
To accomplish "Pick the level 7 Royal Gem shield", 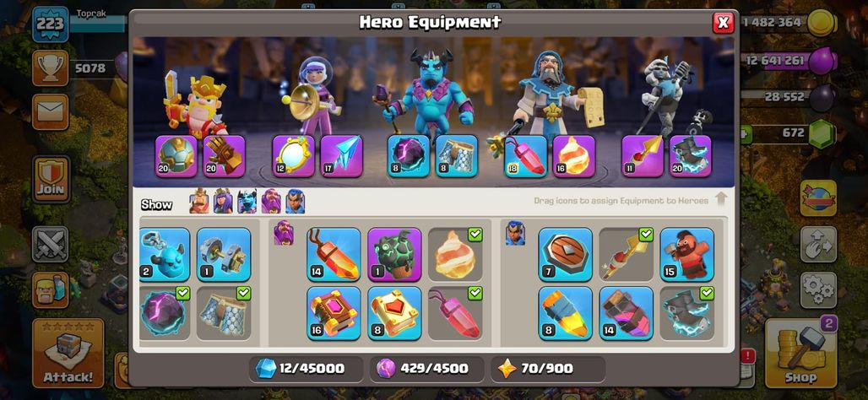I will [x=565, y=255].
